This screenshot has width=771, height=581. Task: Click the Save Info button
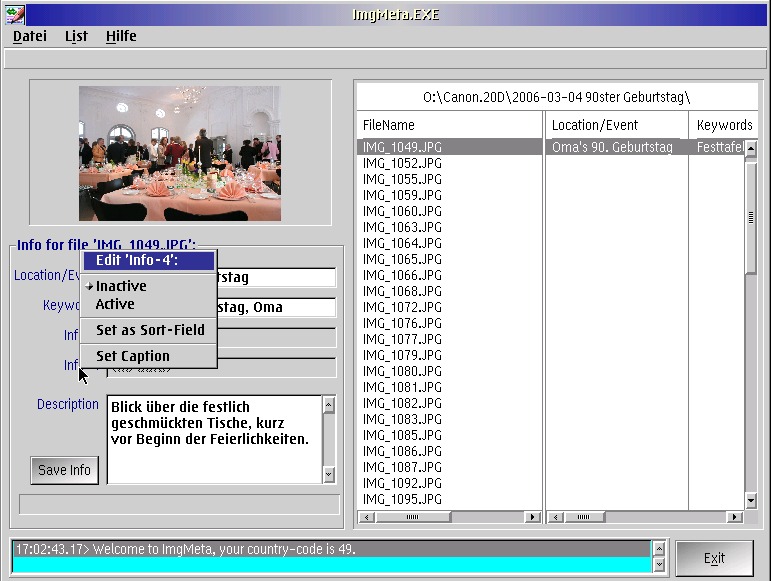[x=64, y=470]
